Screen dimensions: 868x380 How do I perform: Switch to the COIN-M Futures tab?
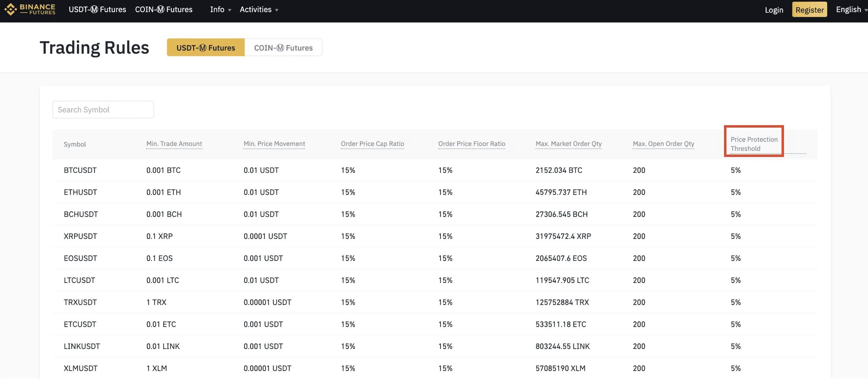tap(283, 47)
